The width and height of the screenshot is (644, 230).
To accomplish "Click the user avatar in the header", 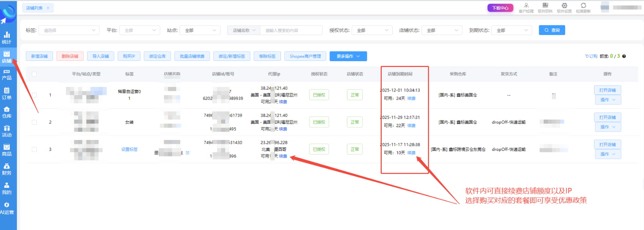I will click(605, 7).
